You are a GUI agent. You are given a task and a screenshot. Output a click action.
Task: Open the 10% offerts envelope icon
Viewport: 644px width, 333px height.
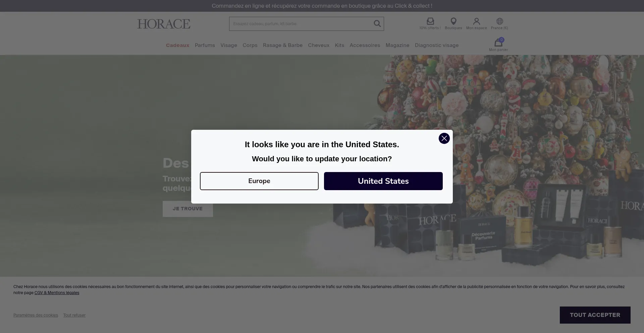(430, 21)
